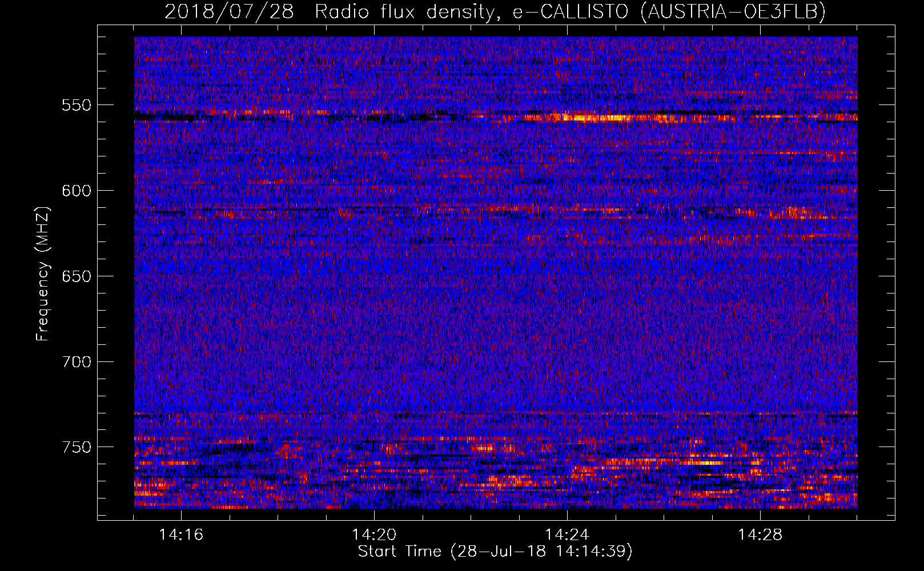This screenshot has width=924, height=571.
Task: Click the 'Frequency (MHZ)' y-axis label
Action: (43, 274)
